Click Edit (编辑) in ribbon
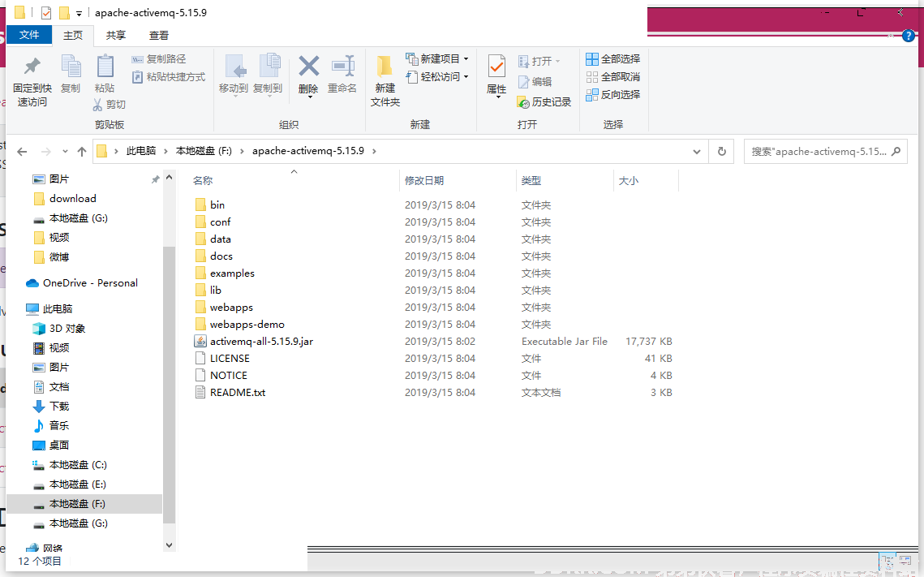 (x=535, y=82)
